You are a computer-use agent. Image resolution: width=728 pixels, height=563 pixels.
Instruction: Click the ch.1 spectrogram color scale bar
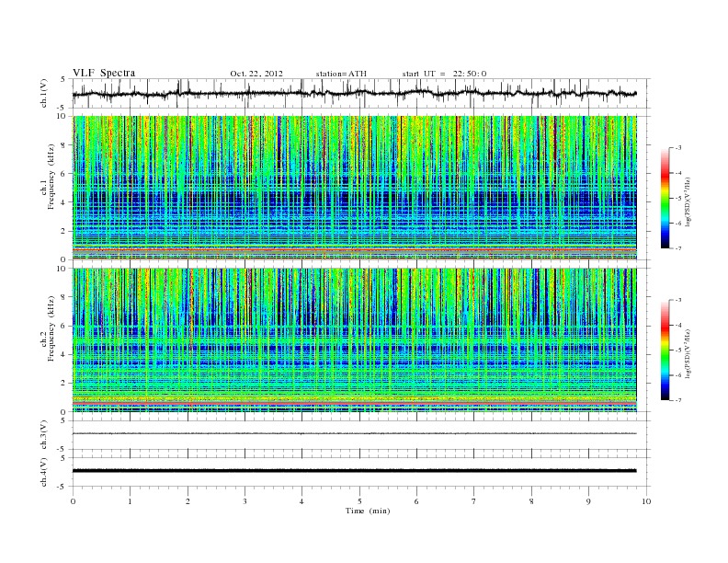[x=665, y=198]
